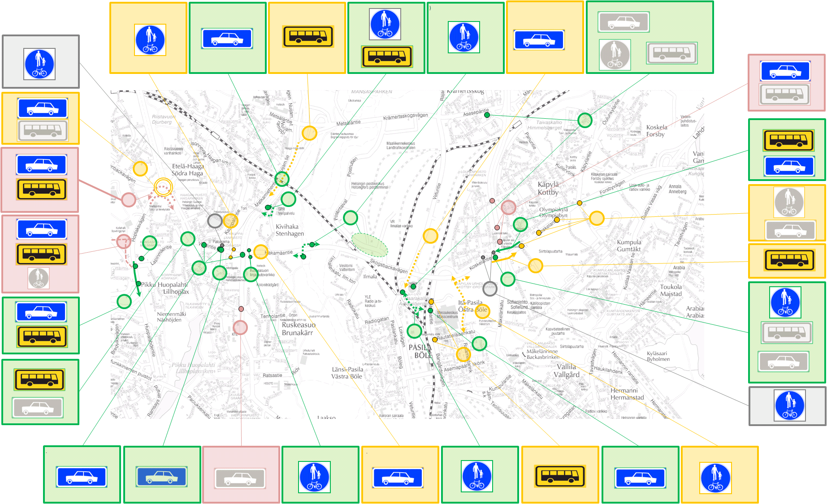
Task: Click the 'Hermanni Hermanstad' map label
Action: click(627, 394)
